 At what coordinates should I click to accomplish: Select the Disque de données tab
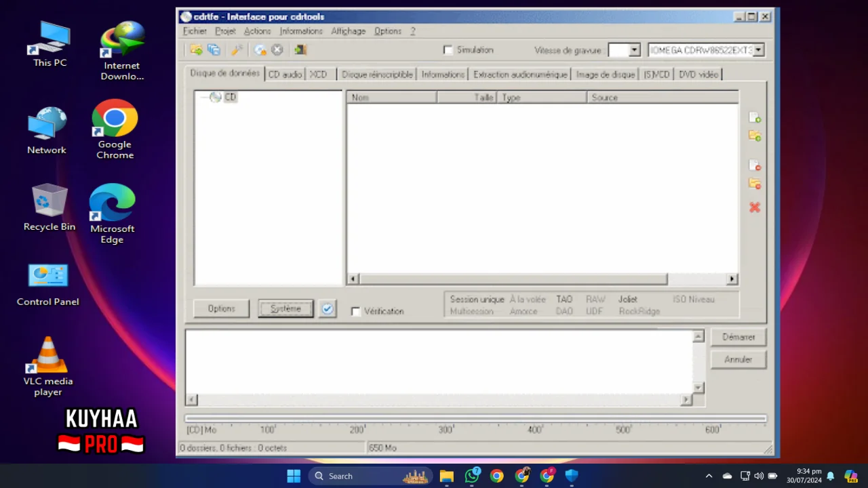224,73
